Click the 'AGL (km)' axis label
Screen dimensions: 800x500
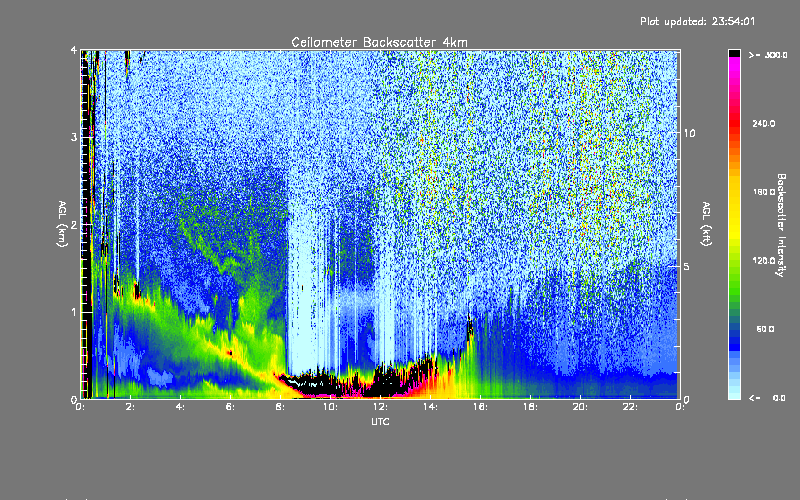click(62, 224)
